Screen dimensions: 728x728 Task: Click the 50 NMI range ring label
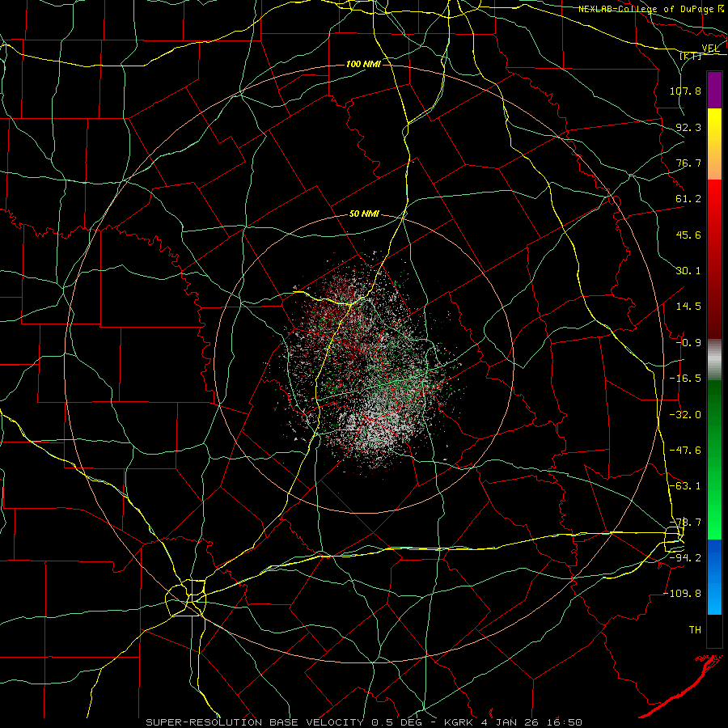tap(364, 214)
